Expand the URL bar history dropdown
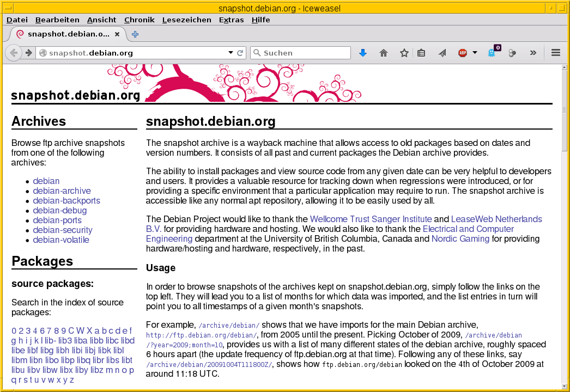 231,53
